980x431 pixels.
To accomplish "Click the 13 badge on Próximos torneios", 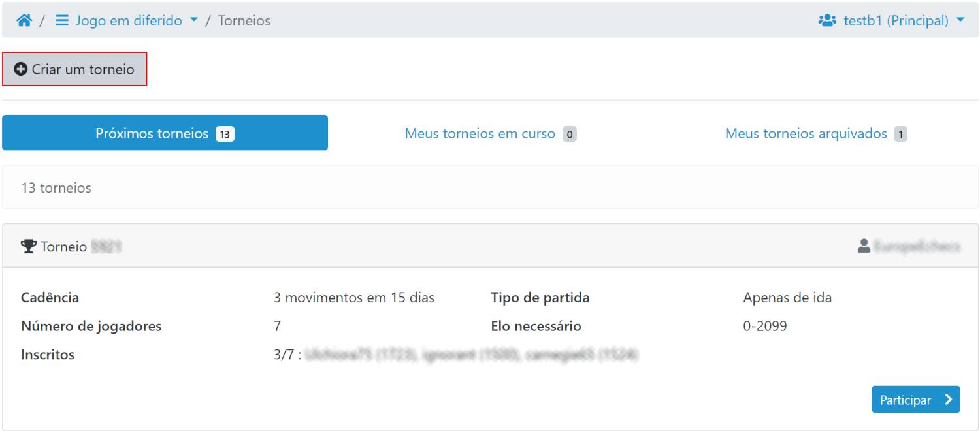I will tap(225, 135).
